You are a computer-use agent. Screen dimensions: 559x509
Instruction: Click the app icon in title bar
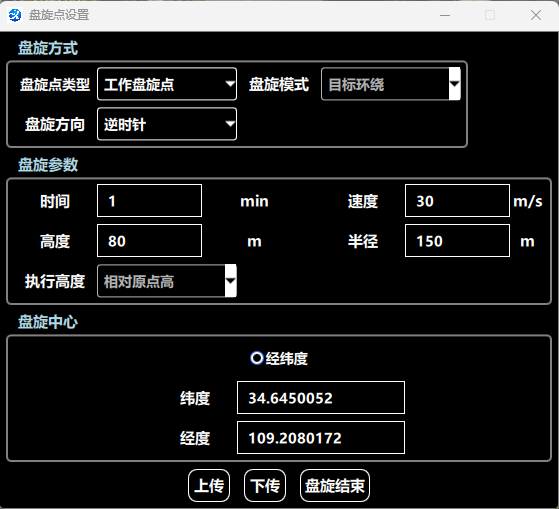pyautogui.click(x=15, y=15)
